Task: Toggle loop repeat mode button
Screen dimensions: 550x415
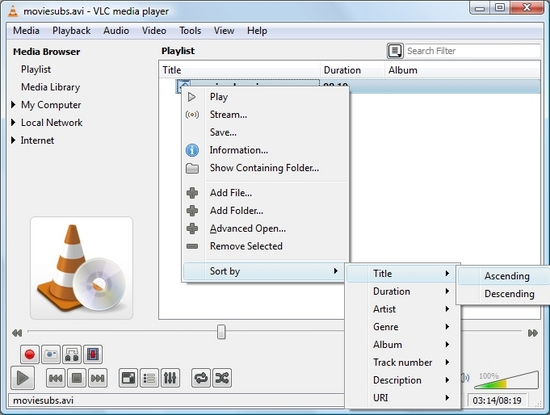Action: point(201,378)
